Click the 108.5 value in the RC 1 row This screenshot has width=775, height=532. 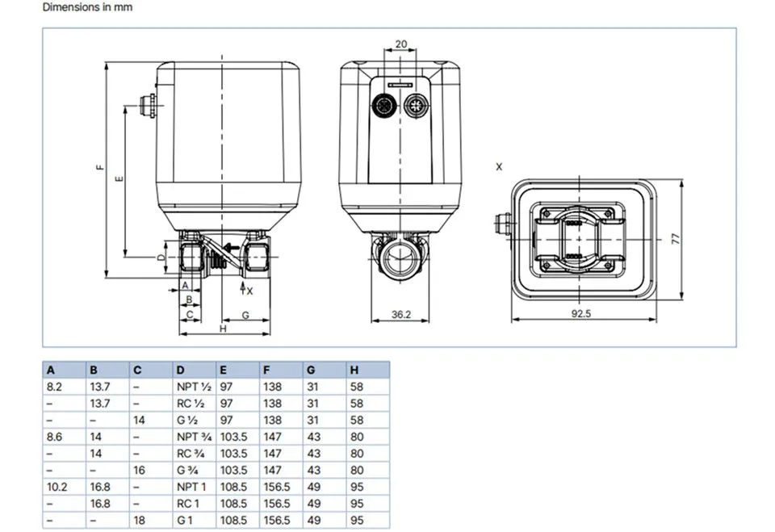pyautogui.click(x=233, y=504)
